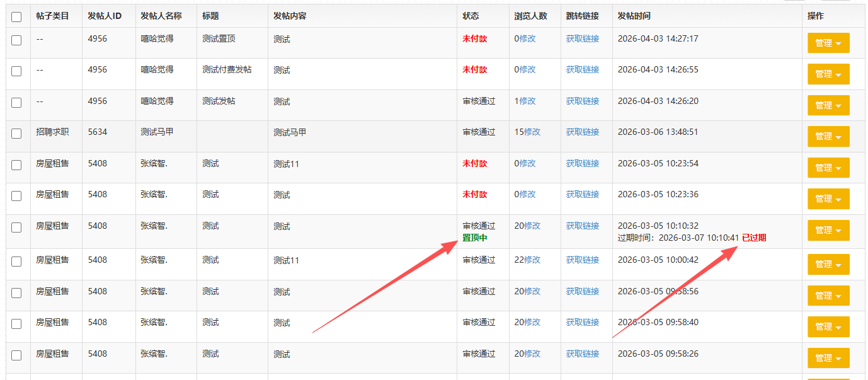Screen dimensions: 868x380
Task: Open the 测试马甲 post content link
Action: (x=290, y=132)
